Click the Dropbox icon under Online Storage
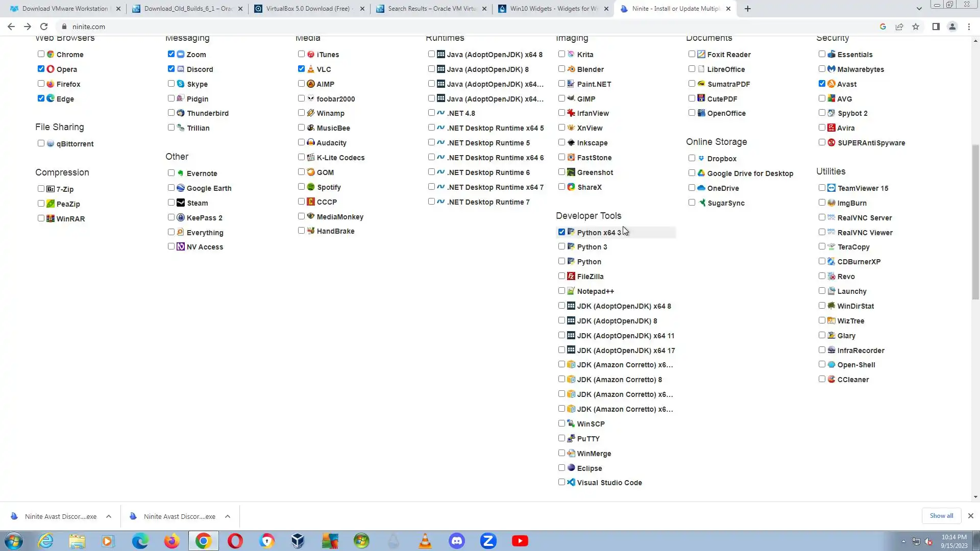Screen dimensions: 980x551 pos(701,158)
